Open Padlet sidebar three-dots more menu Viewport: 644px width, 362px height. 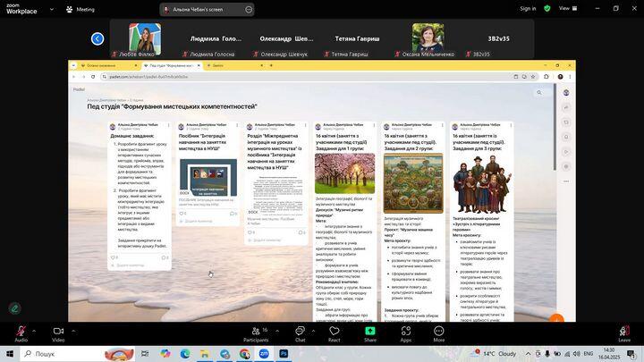coord(566,181)
